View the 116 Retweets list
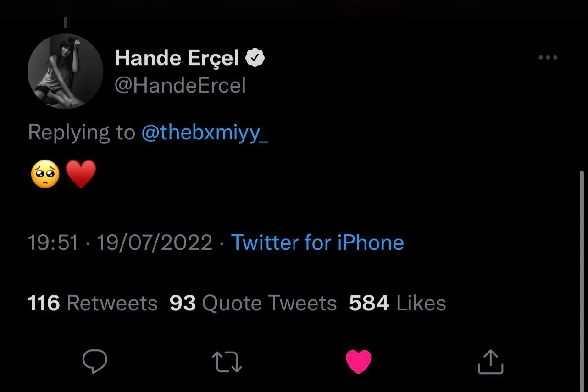Image resolution: width=588 pixels, height=392 pixels. [93, 303]
